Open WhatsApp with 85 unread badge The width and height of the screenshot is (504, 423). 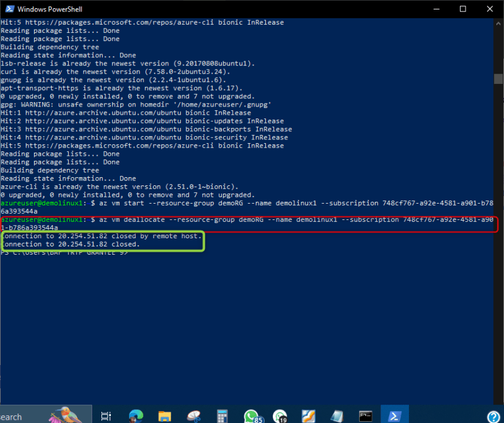253,416
